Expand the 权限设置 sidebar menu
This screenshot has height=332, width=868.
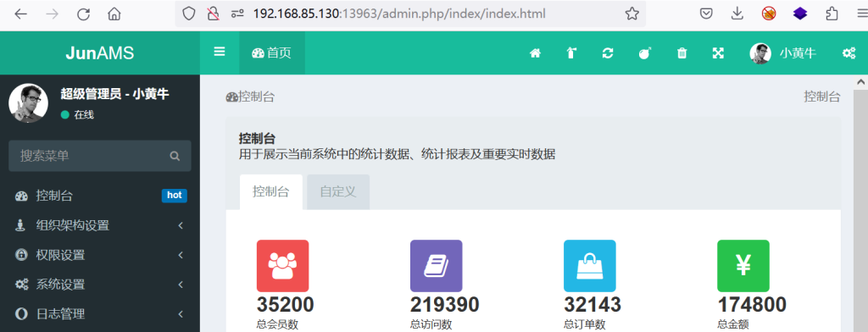(x=100, y=255)
